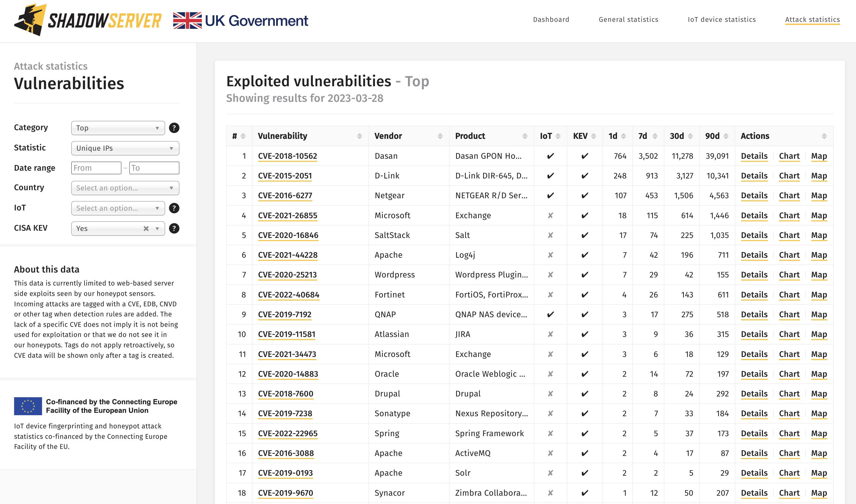
Task: Open CVE-2022-22965 link
Action: [288, 433]
